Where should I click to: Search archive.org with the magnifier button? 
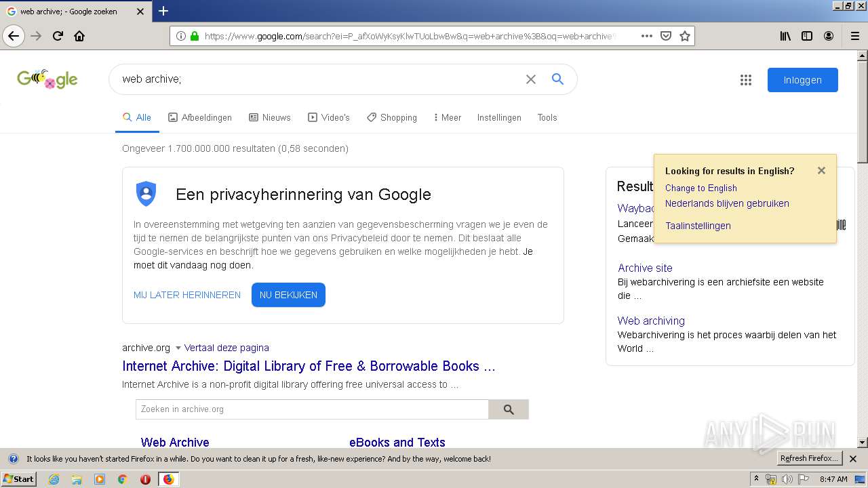509,409
